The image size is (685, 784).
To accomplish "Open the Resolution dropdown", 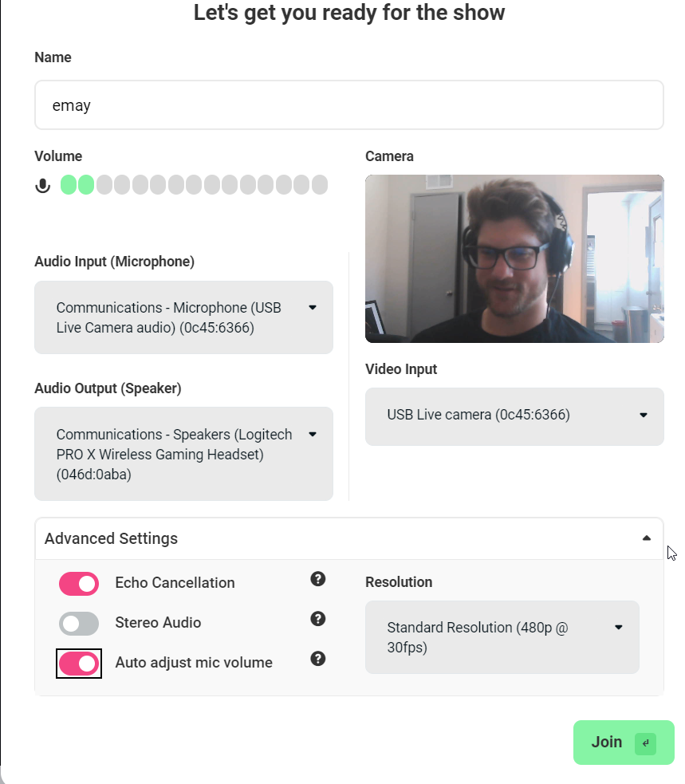I will coord(502,637).
